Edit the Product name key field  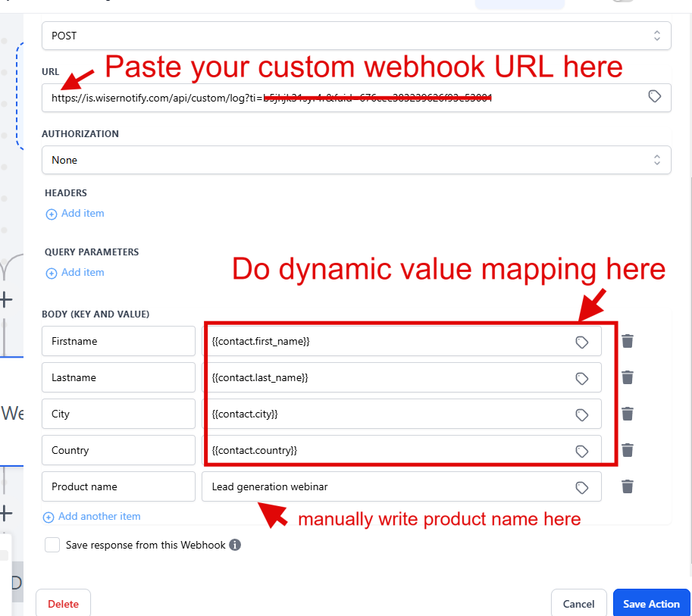point(118,486)
